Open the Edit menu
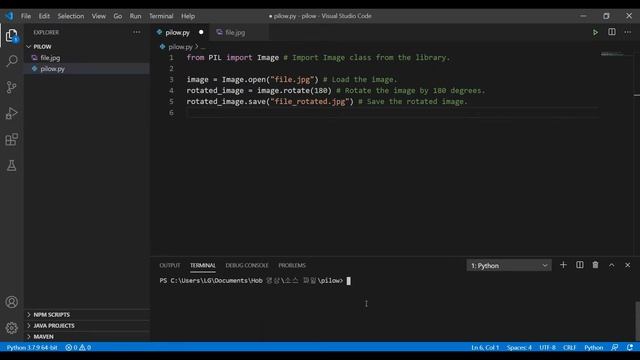This screenshot has height=360, width=640. 44,16
